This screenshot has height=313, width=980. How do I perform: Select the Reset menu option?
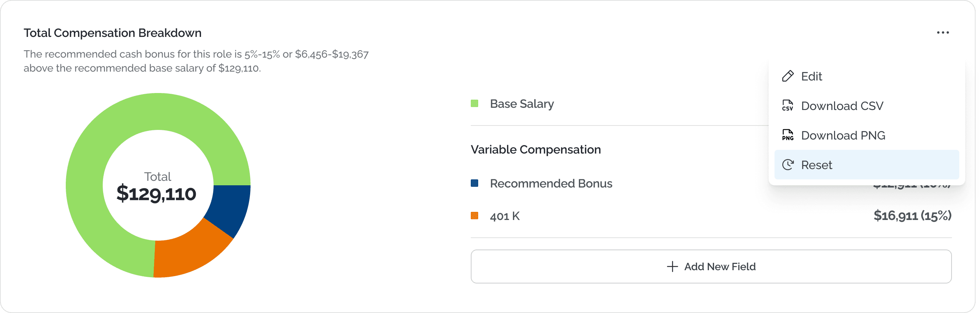(816, 165)
